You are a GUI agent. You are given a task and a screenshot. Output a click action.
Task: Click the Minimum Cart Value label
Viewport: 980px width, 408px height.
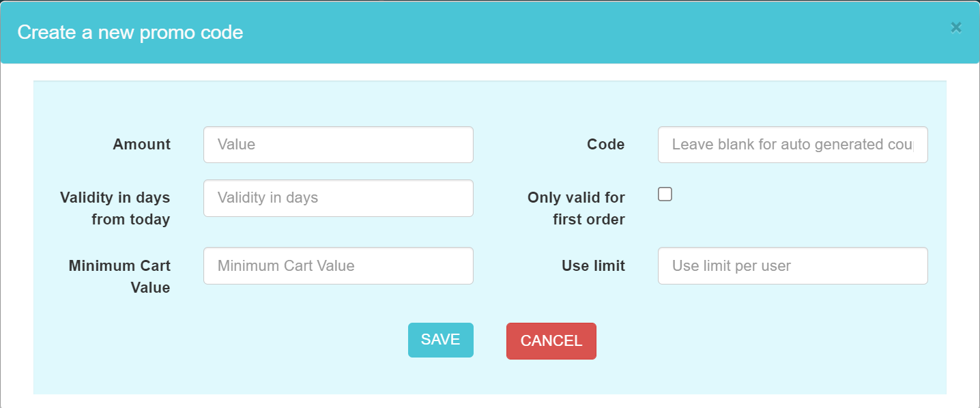pyautogui.click(x=119, y=276)
